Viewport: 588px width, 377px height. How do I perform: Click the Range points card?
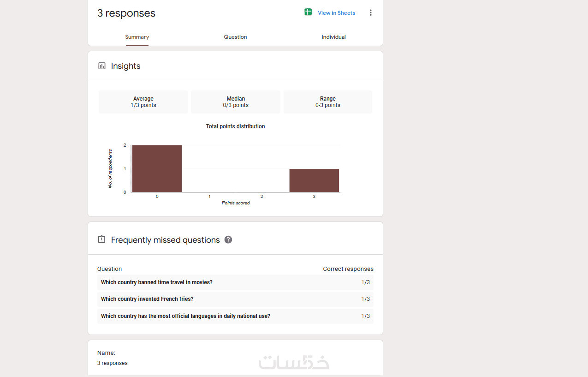coord(328,102)
